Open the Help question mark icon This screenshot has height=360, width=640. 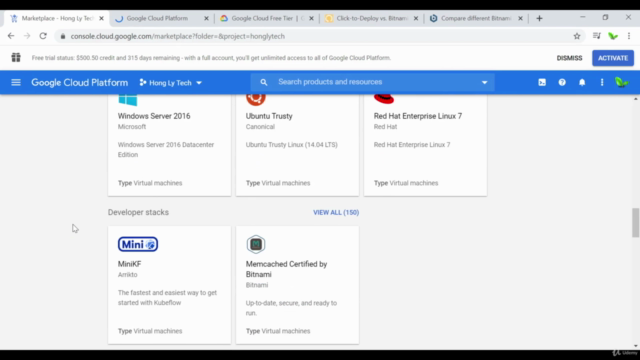(x=562, y=82)
